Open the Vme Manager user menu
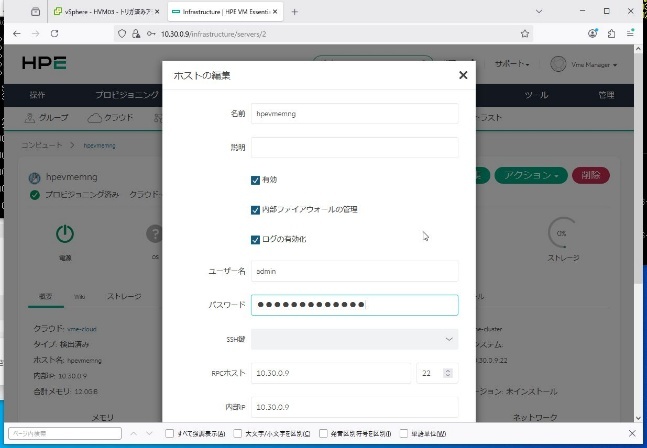Image resolution: width=647 pixels, height=448 pixels. click(x=586, y=64)
